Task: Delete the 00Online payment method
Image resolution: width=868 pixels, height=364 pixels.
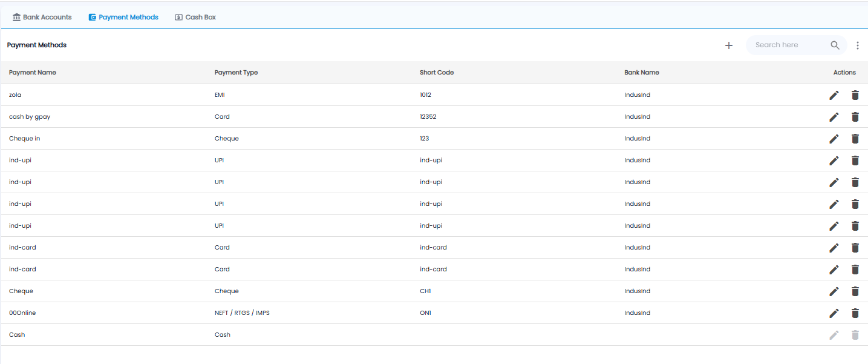Action: pos(855,313)
